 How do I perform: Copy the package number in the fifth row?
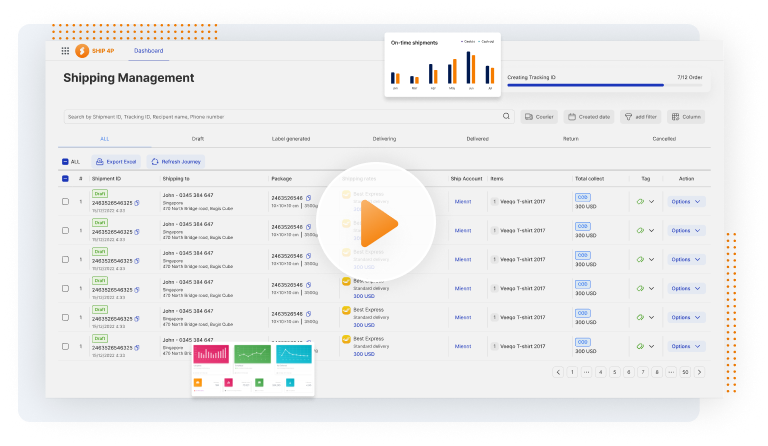(309, 314)
